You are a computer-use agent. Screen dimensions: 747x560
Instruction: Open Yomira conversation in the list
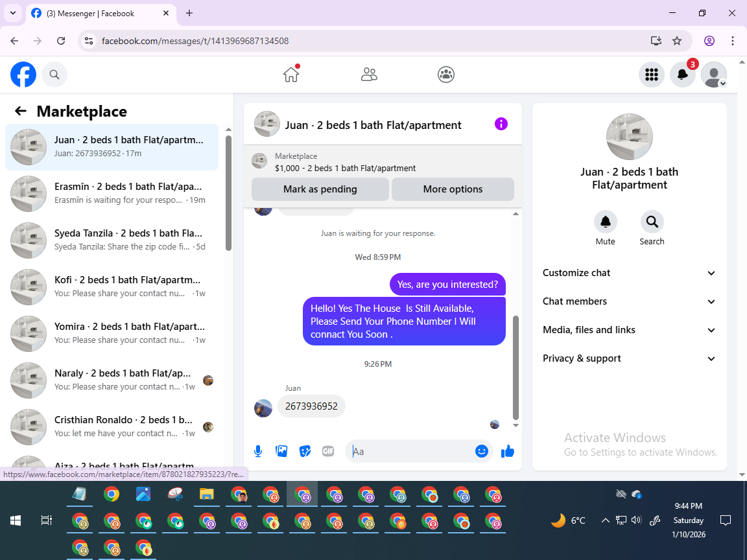pyautogui.click(x=112, y=333)
